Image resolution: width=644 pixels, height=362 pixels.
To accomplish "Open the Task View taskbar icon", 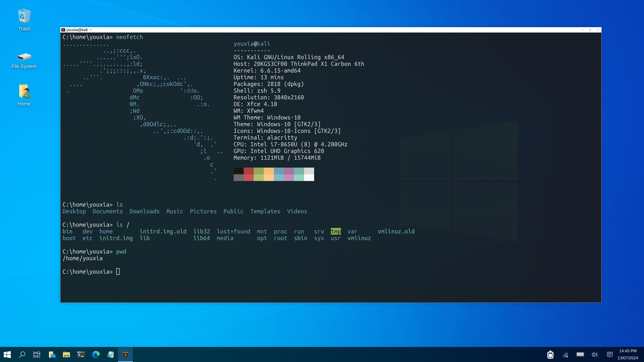I will click(x=37, y=354).
